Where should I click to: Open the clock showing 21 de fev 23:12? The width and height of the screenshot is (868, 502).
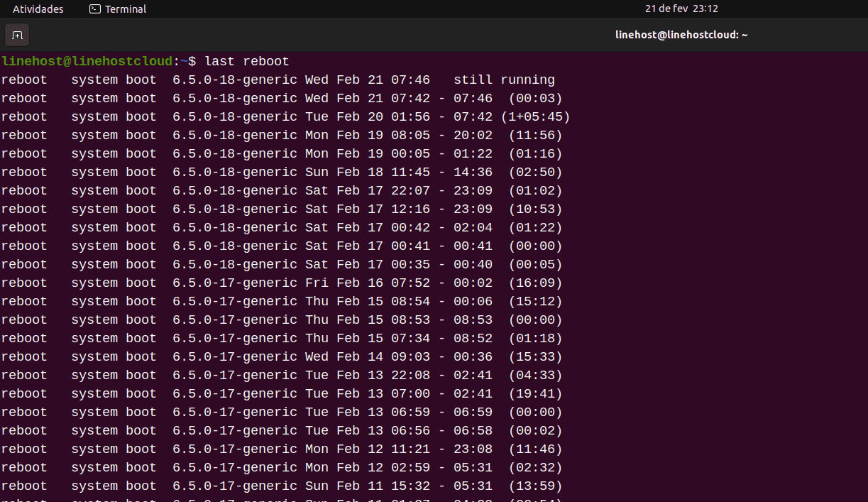671,9
